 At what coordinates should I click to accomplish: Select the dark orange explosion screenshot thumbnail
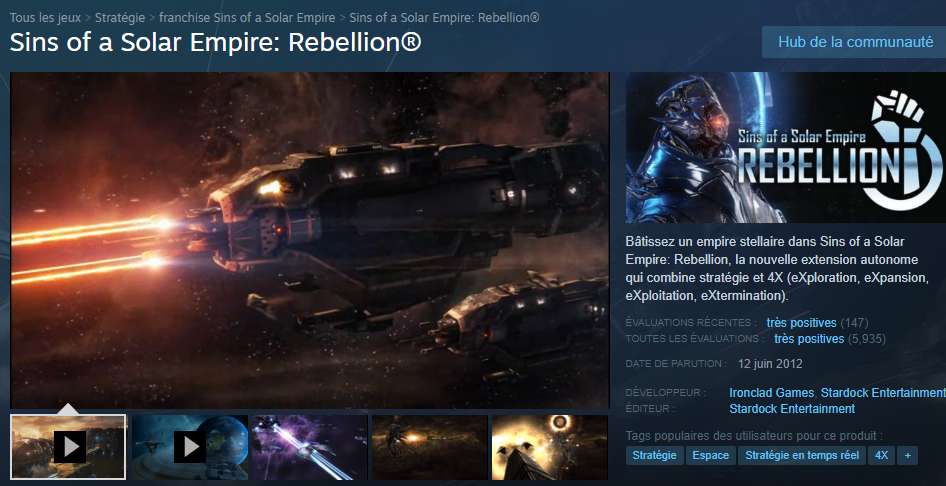(430, 447)
